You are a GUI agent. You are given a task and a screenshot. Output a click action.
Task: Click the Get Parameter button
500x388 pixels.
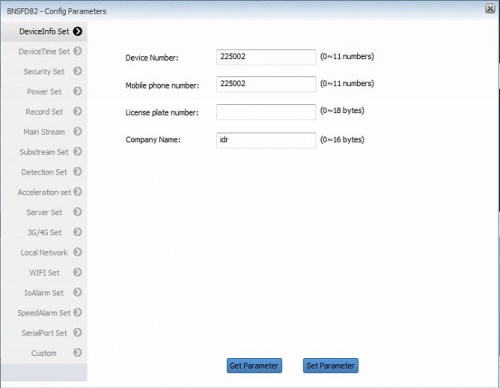click(254, 366)
